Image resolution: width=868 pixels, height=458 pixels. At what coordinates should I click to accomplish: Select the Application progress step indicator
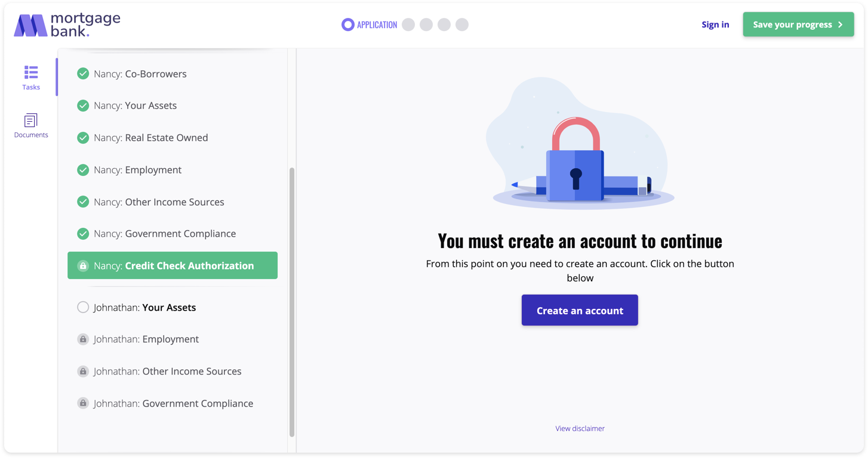[x=369, y=24]
